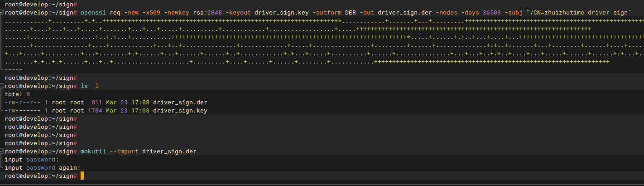Viewport: 644px width, 186px height.
Task: Click the 'input password again:' line
Action: pyautogui.click(x=43, y=167)
